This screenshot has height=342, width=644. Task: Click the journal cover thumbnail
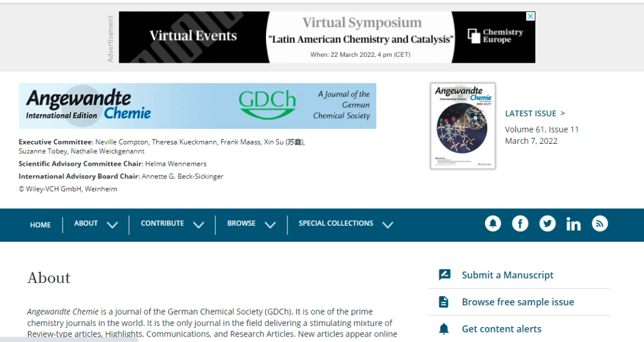(463, 126)
